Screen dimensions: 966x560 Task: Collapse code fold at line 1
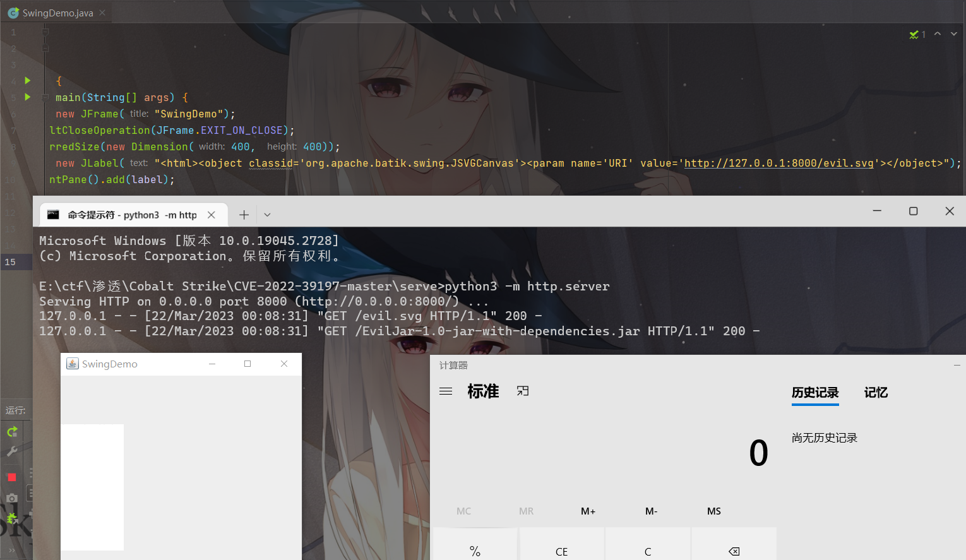[45, 32]
